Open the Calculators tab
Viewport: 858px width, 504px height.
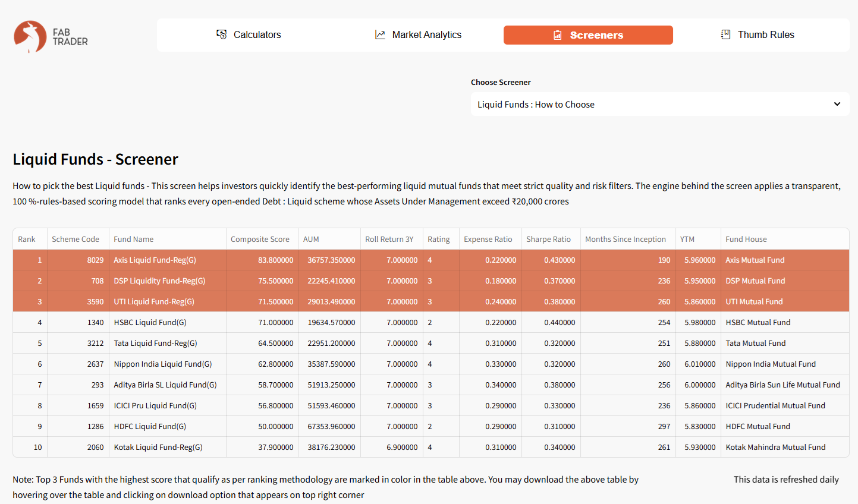tap(249, 34)
